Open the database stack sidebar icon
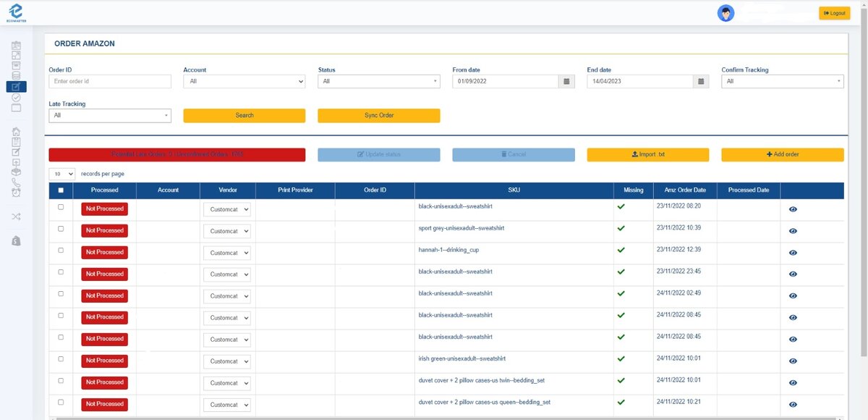This screenshot has width=868, height=420. tap(17, 76)
